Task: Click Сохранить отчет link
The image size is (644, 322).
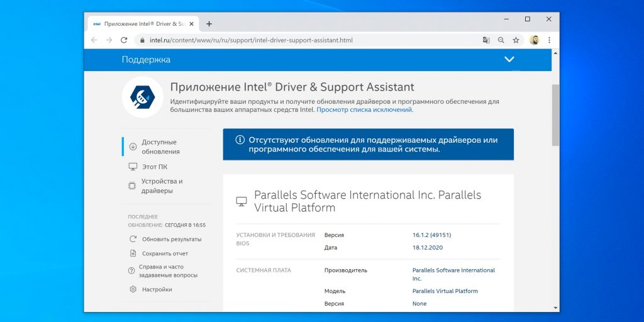Action: (x=165, y=253)
